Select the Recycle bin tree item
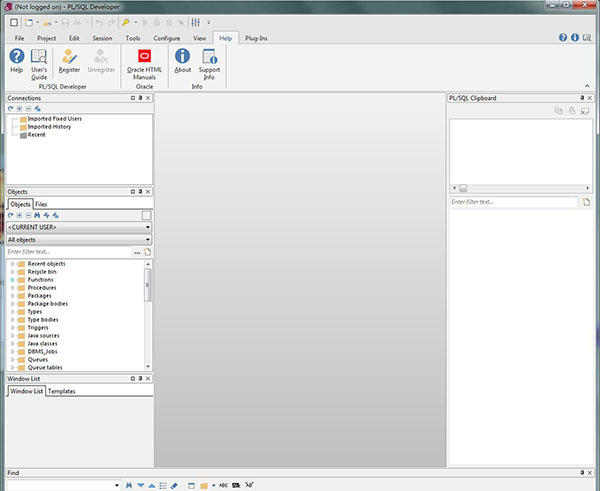Image resolution: width=600 pixels, height=491 pixels. (x=38, y=272)
